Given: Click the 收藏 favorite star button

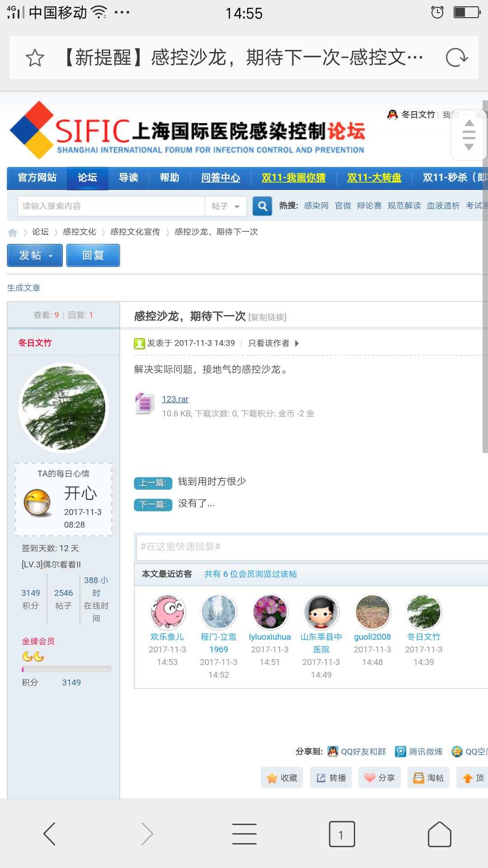Looking at the screenshot, I should [x=282, y=778].
